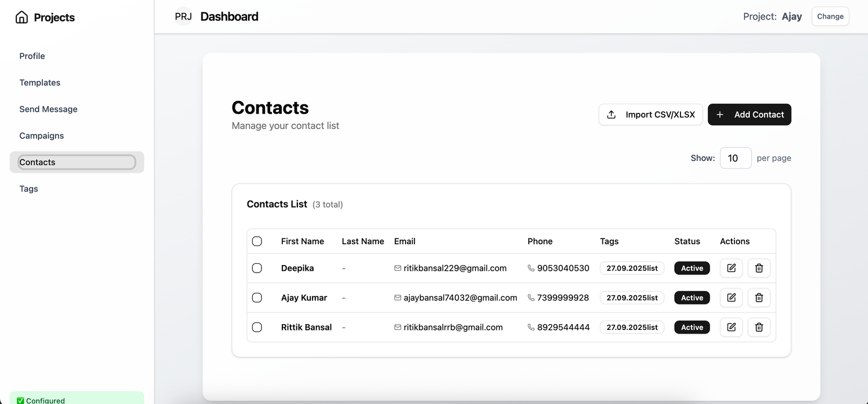
Task: Delete the Ajay Kumar contact row
Action: [759, 298]
